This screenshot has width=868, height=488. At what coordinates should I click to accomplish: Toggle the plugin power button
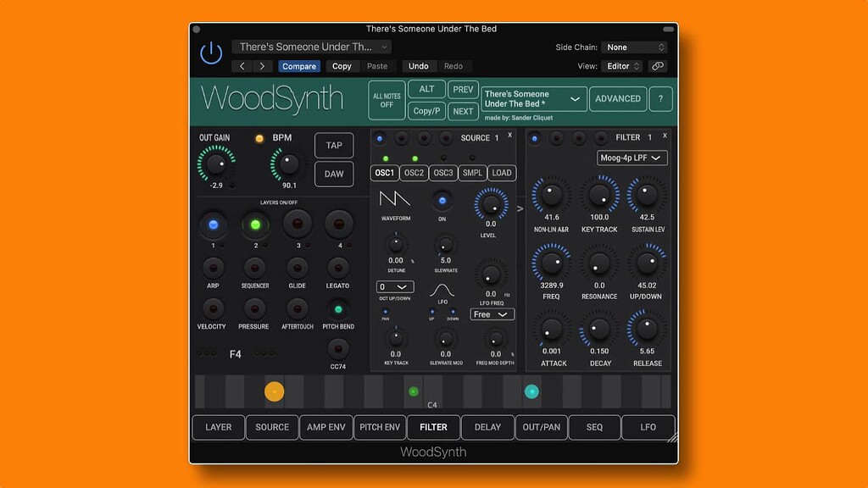(211, 53)
